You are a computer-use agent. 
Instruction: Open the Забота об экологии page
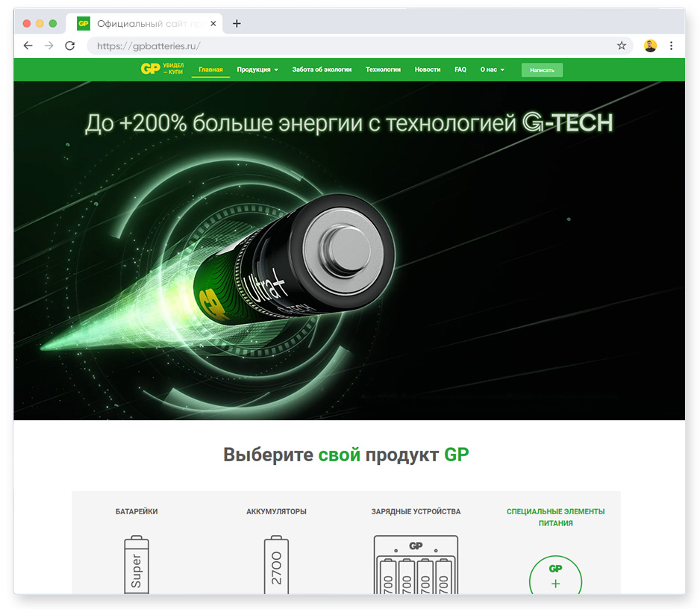pos(322,69)
